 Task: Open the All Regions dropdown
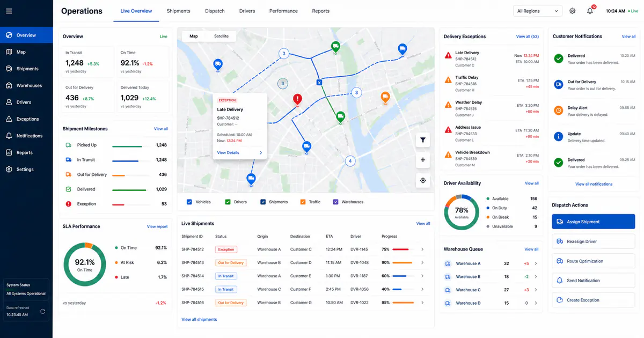tap(538, 11)
